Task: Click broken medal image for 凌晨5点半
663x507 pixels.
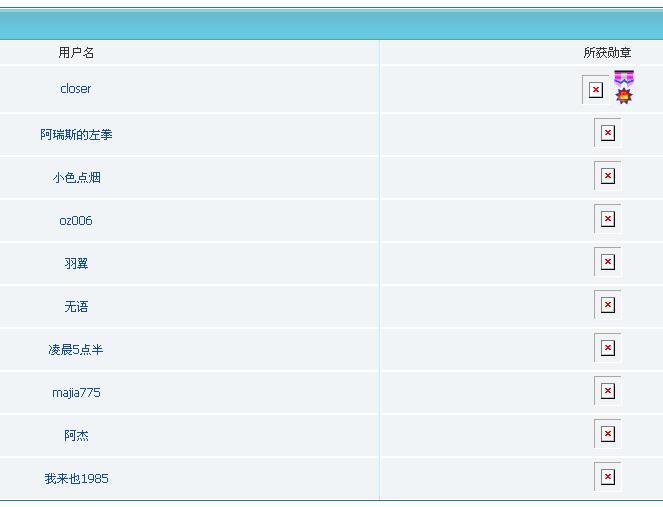Action: pyautogui.click(x=608, y=348)
